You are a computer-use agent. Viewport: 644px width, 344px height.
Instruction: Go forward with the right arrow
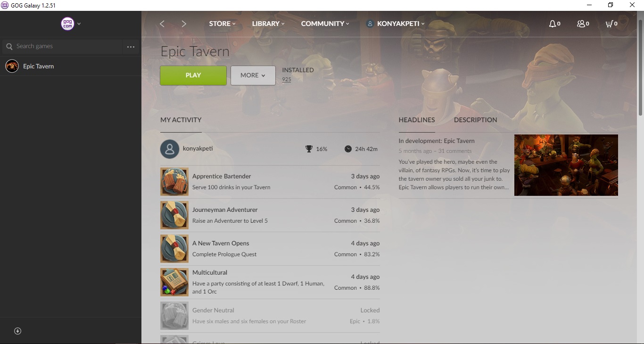click(184, 24)
